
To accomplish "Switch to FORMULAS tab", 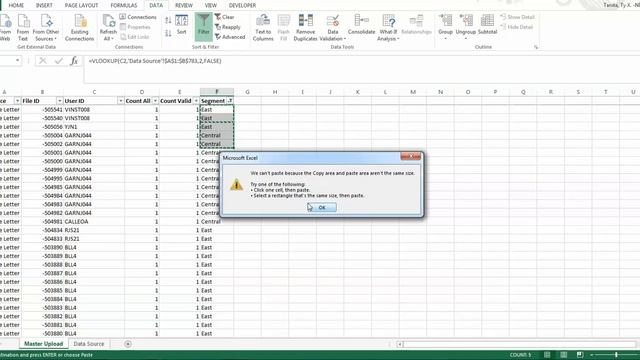I will (x=124, y=5).
